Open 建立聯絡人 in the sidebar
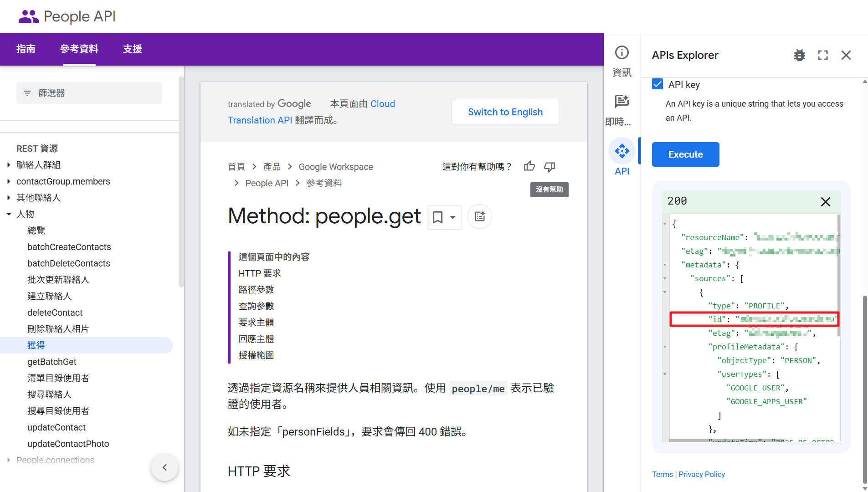 tap(49, 296)
